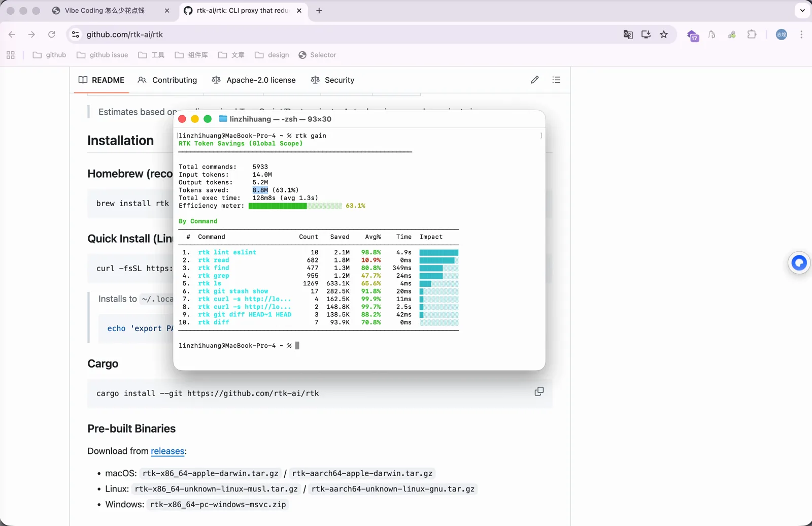Open the 工具 bookmark folder

(151, 55)
